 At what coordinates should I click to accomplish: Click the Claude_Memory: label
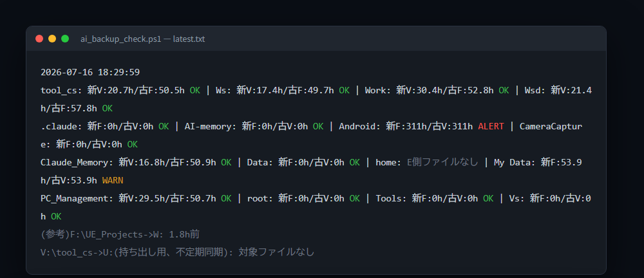pos(77,163)
